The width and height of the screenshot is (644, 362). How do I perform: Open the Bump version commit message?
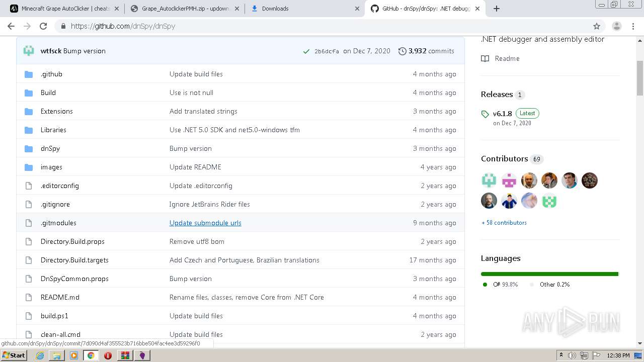pos(85,51)
